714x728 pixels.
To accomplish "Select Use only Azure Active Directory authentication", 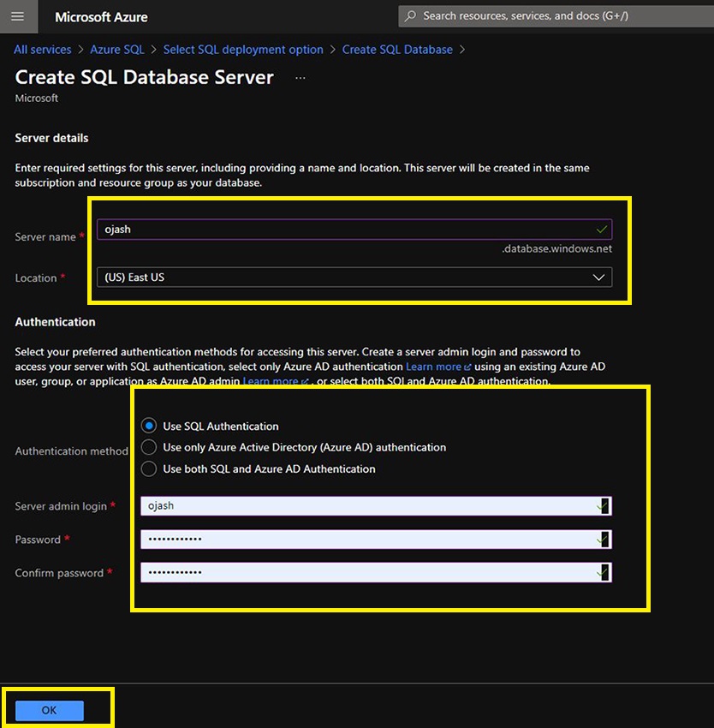I will (x=149, y=447).
